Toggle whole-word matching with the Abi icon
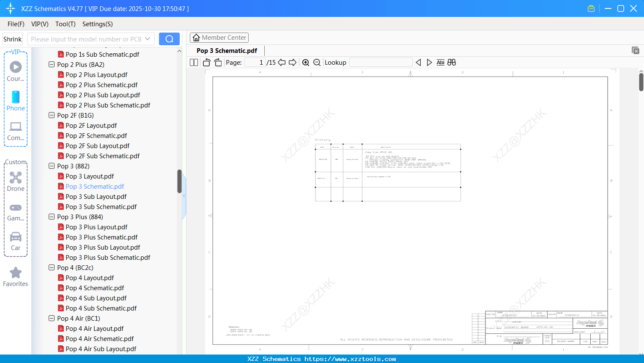 441,62
